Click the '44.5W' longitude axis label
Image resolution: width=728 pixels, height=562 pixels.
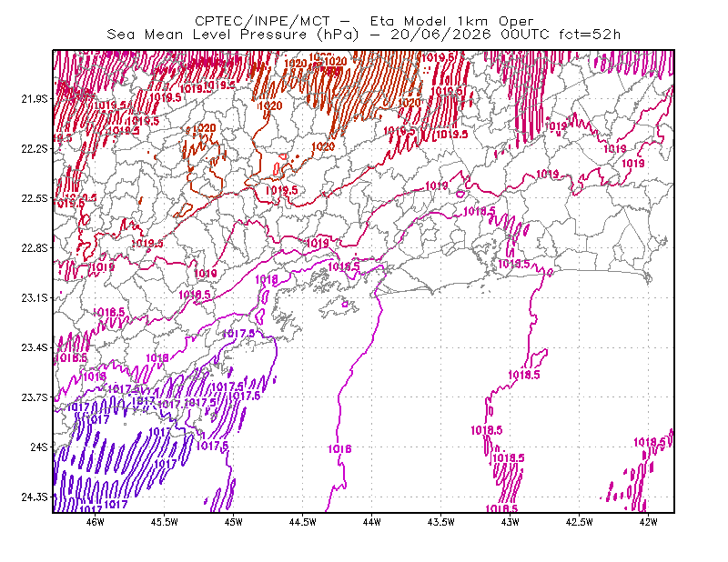[303, 522]
